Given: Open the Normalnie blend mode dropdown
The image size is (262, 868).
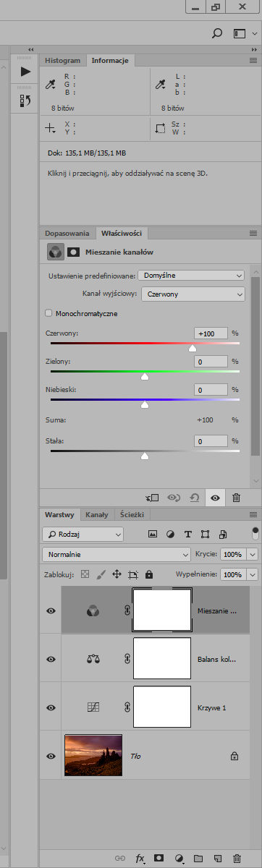Looking at the screenshot, I should click(117, 554).
